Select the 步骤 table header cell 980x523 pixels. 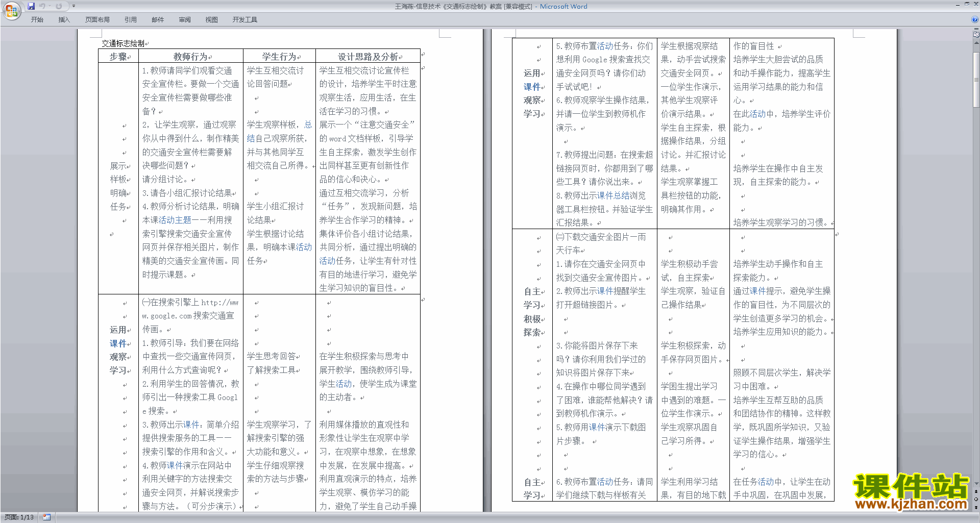[x=118, y=56]
